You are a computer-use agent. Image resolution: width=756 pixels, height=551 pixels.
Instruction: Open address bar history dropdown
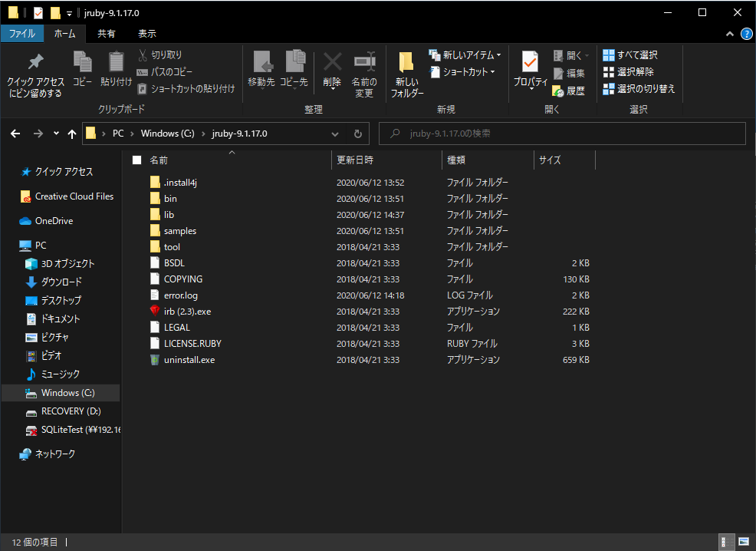[x=335, y=134]
